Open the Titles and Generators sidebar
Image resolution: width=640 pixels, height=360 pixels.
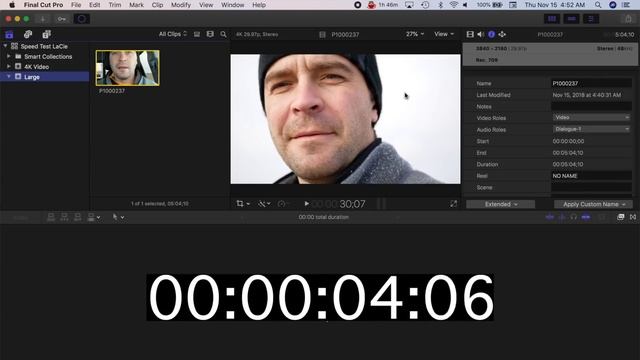47,34
